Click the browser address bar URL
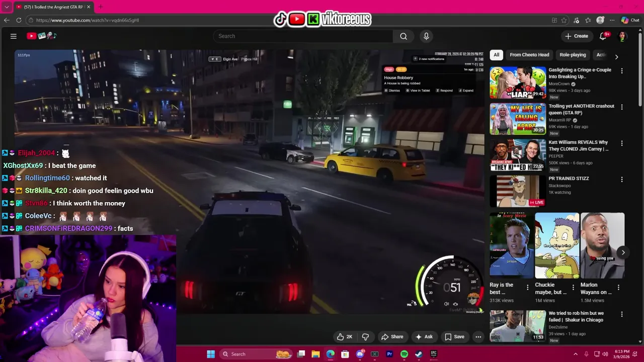This screenshot has width=644, height=362. [x=87, y=20]
